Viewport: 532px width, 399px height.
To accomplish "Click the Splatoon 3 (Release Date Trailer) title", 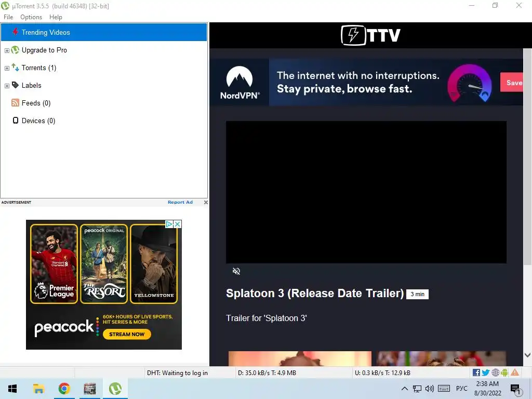I will [315, 294].
